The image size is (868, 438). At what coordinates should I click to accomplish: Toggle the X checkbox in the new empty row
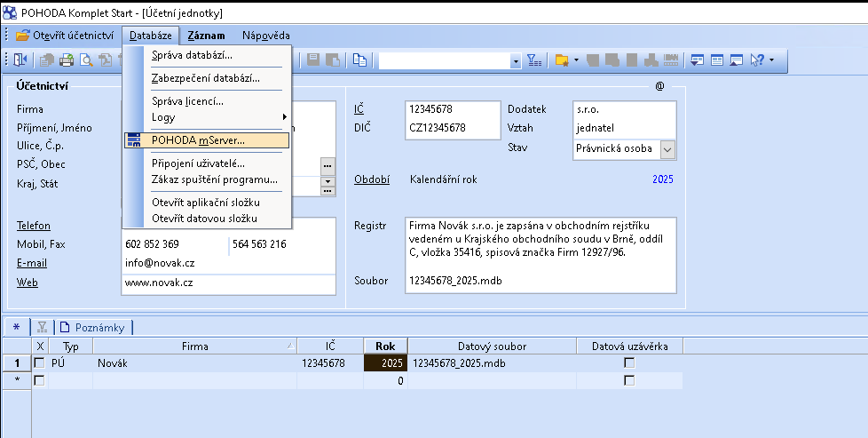[x=39, y=381]
